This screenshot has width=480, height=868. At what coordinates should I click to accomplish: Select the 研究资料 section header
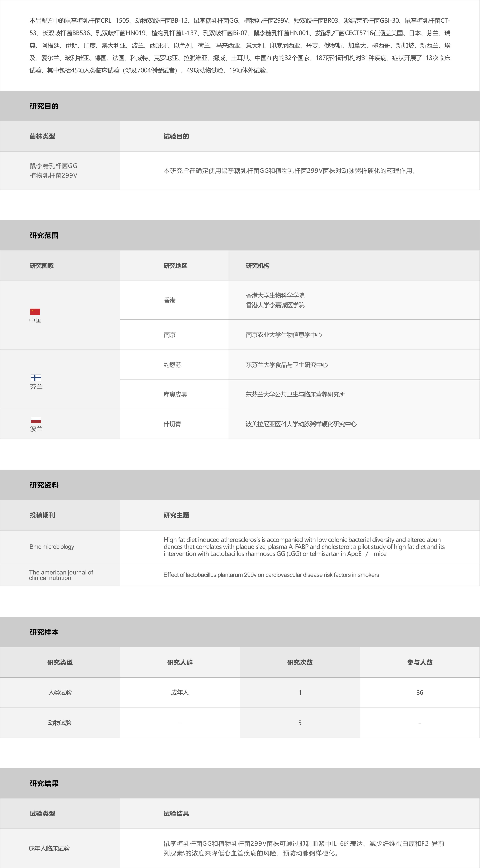[x=240, y=485]
